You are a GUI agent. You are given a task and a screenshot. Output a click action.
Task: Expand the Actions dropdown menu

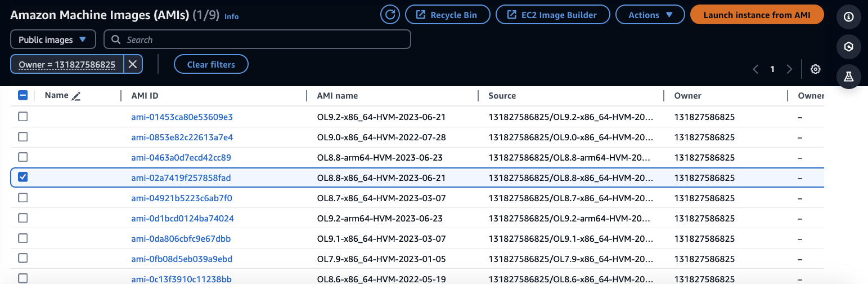(x=650, y=15)
